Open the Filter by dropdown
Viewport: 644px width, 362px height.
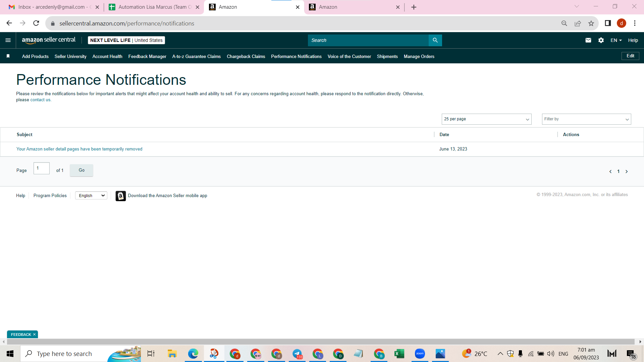586,119
